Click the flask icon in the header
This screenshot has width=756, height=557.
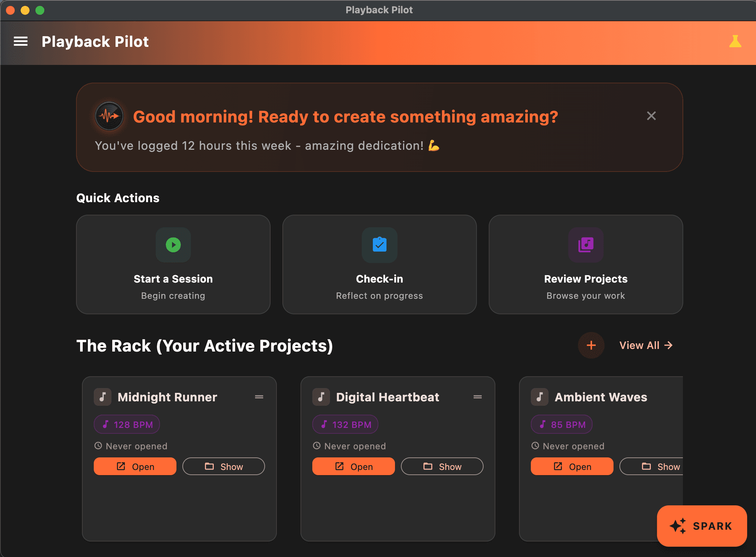coord(735,42)
